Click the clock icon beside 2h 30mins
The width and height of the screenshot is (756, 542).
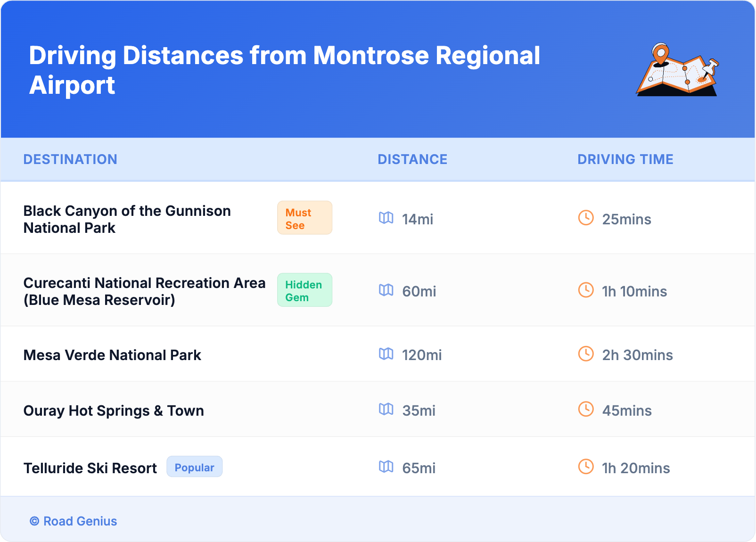tap(586, 353)
